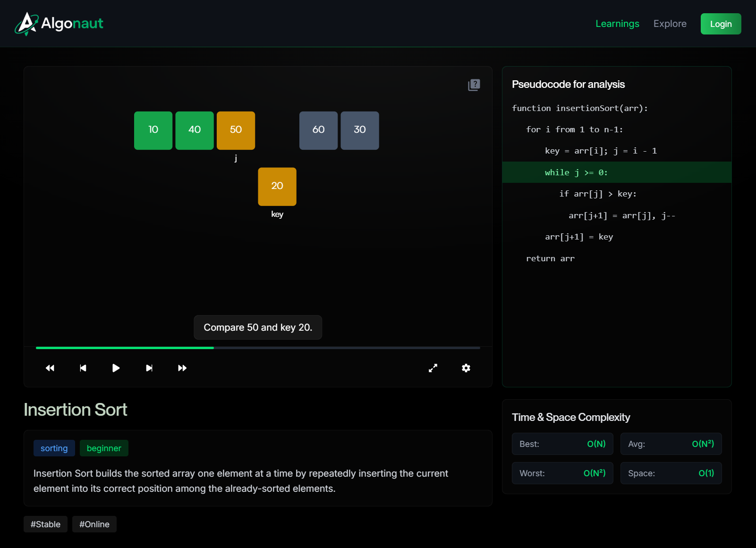Select the sorting category tag
The width and height of the screenshot is (756, 548).
[54, 448]
